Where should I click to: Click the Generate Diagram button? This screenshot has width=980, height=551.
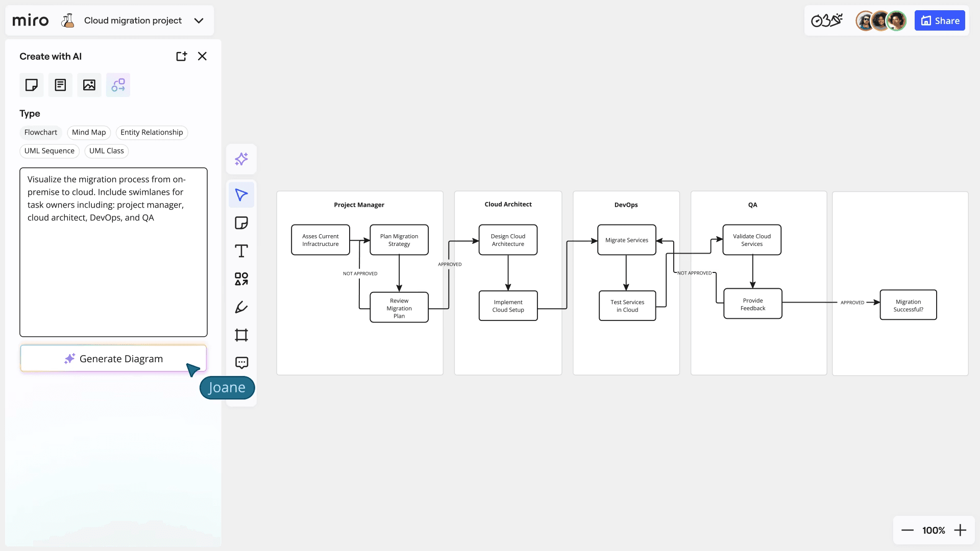click(x=113, y=359)
